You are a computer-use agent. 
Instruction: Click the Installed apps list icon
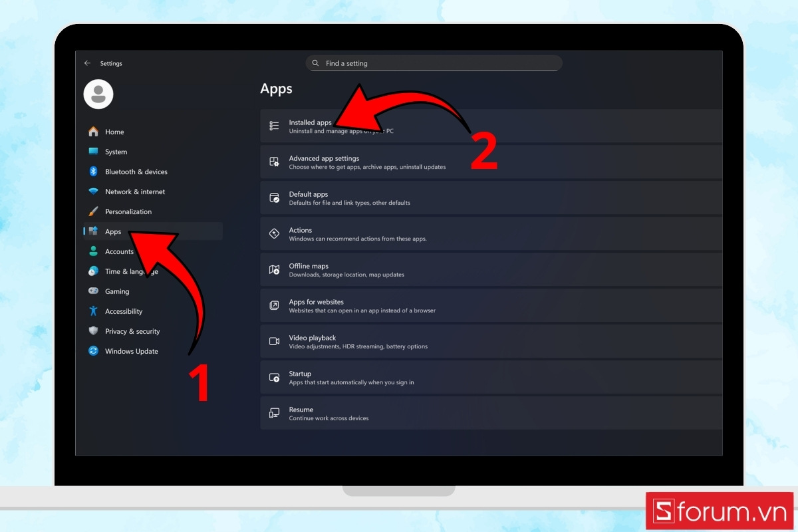[x=274, y=126]
